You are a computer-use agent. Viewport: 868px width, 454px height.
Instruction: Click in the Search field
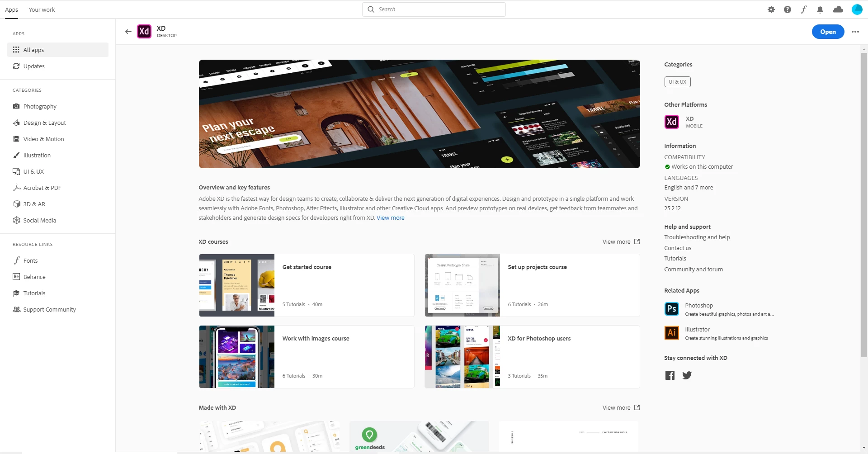[x=434, y=9]
